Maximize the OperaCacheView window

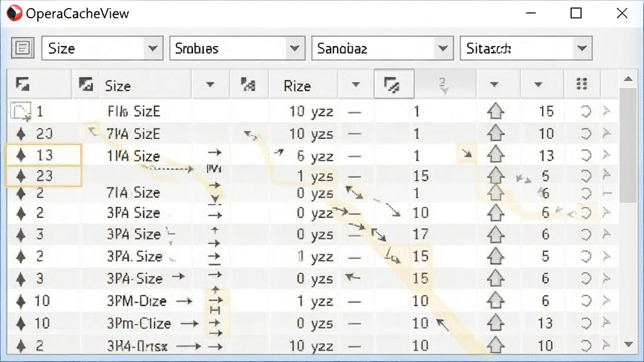point(576,13)
